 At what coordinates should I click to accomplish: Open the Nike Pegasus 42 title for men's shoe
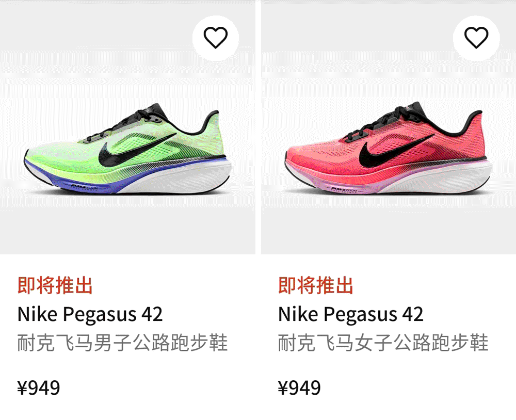[x=90, y=314]
